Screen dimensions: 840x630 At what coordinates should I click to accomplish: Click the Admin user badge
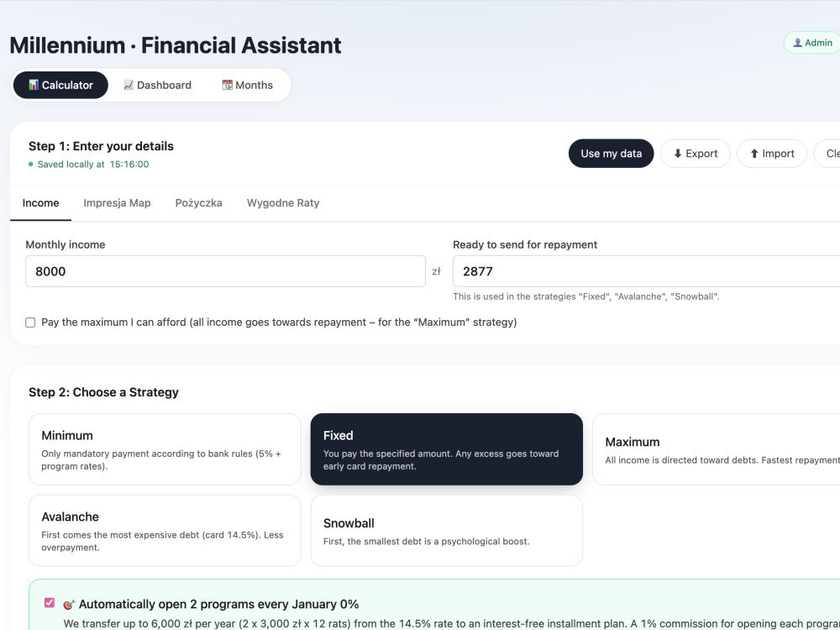pos(812,43)
